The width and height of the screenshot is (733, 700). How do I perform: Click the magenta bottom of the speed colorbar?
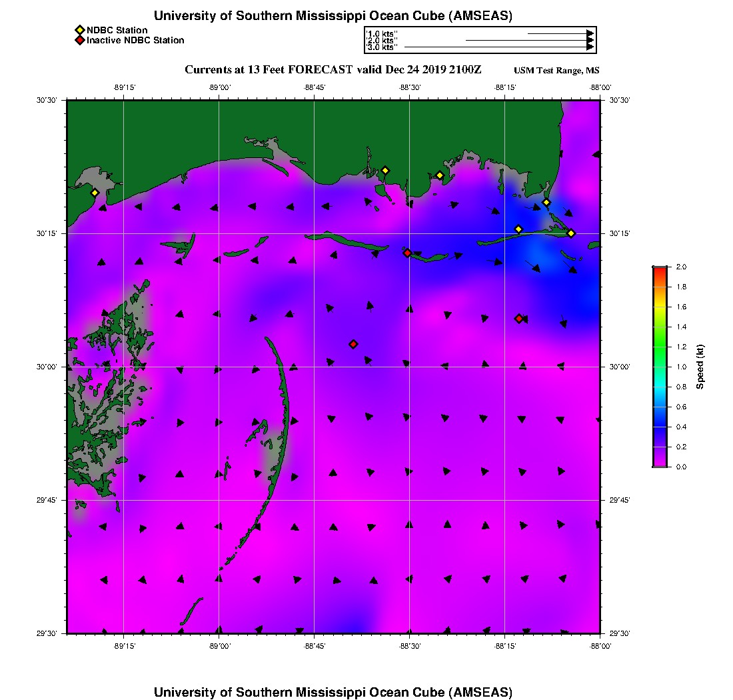tap(659, 462)
